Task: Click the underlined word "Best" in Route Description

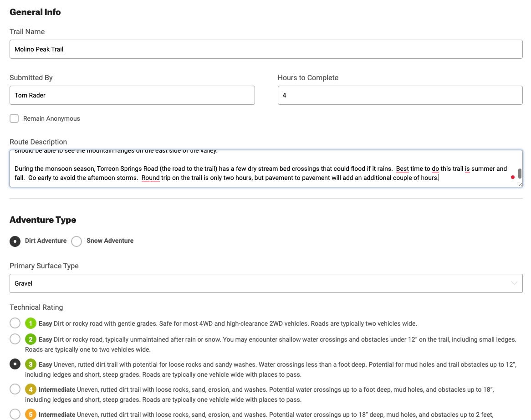Action: point(402,169)
